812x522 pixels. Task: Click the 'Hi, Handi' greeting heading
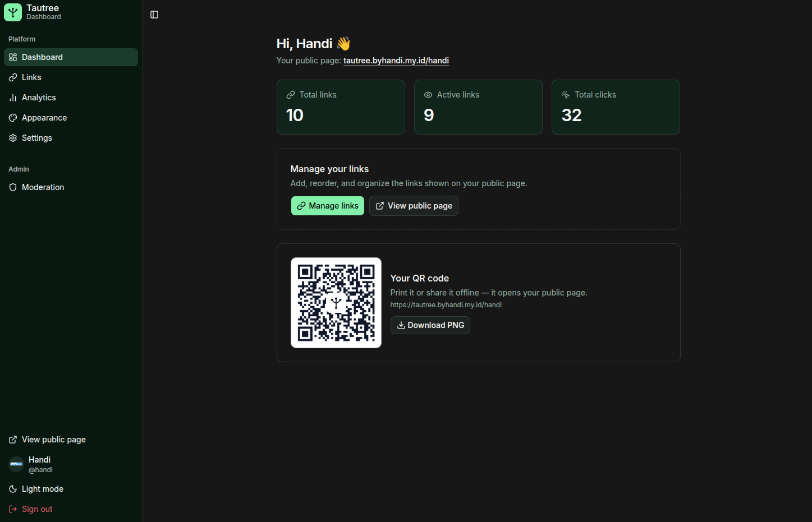pyautogui.click(x=314, y=44)
